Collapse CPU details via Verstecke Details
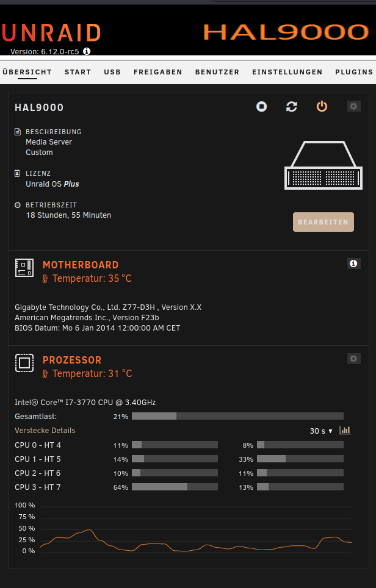The image size is (376, 588). 45,431
